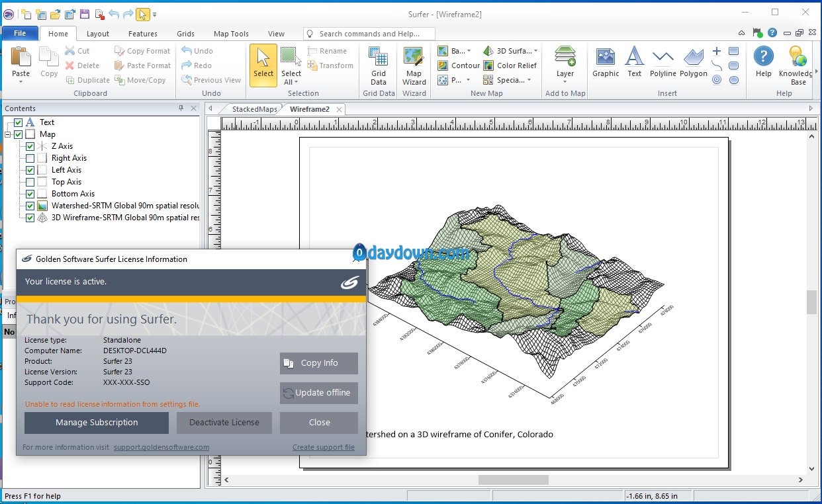Switch to the StackedMaps document tab
The image size is (822, 504).
[254, 109]
